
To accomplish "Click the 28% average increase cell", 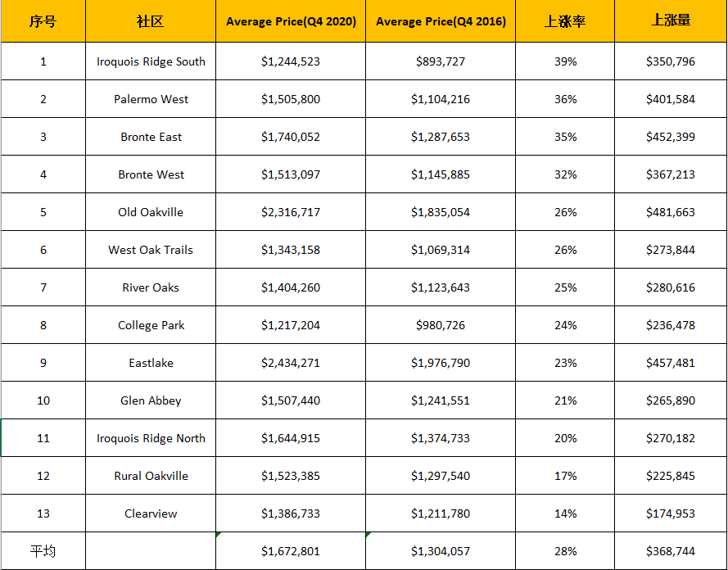I will [565, 551].
